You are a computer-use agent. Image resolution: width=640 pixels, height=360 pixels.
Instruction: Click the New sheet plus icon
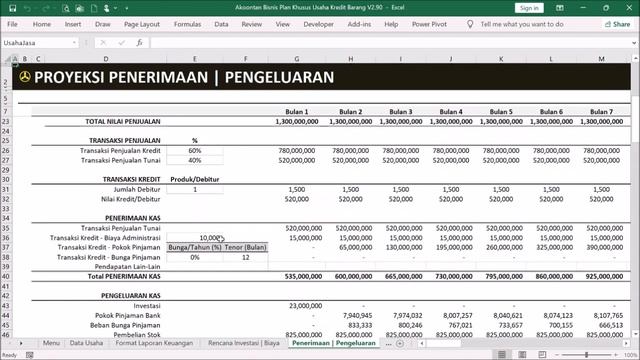(400, 344)
